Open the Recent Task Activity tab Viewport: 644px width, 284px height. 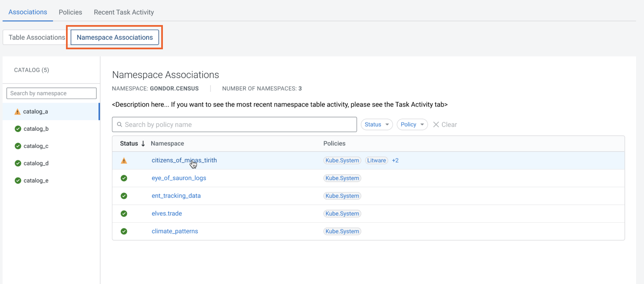pos(124,12)
